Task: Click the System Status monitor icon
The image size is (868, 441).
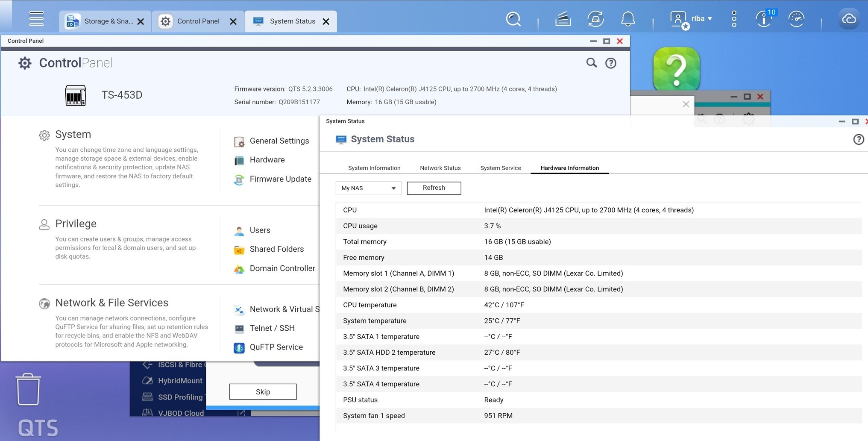Action: click(341, 139)
